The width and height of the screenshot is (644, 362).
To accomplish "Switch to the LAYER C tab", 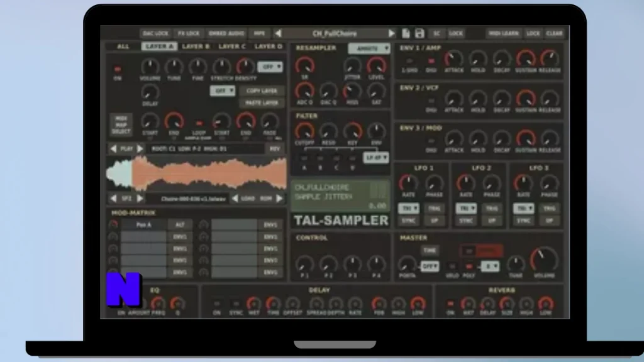I will click(232, 47).
